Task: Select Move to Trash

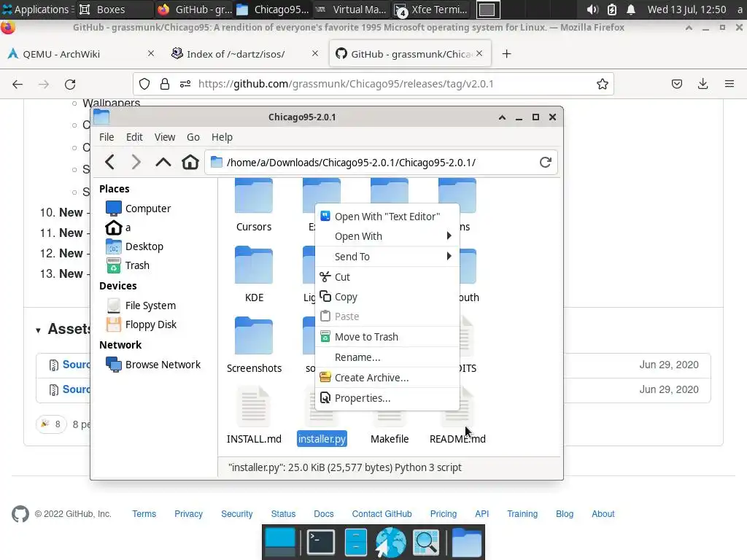Action: tap(387, 337)
